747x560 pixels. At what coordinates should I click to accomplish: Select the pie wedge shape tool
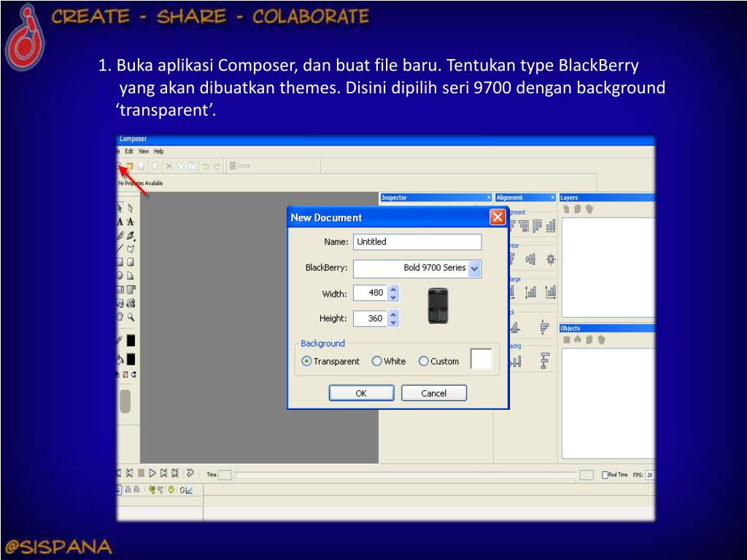coord(131,276)
